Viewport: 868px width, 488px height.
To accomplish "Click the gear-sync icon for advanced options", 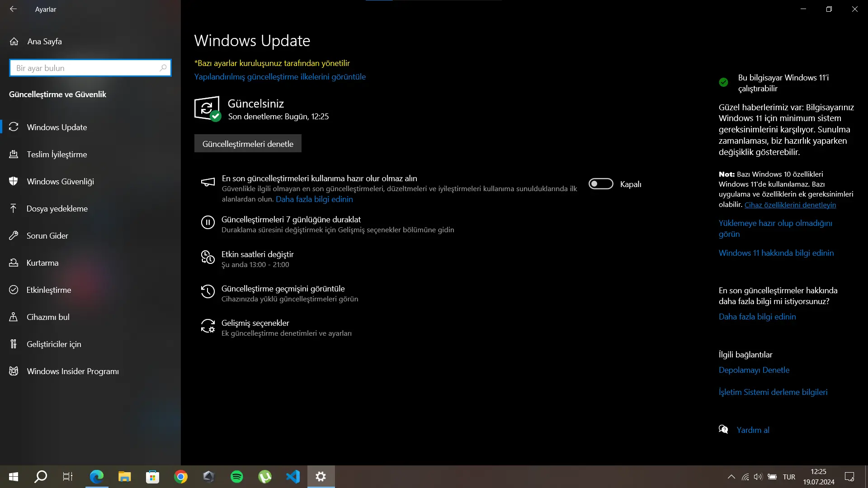I will pyautogui.click(x=208, y=326).
